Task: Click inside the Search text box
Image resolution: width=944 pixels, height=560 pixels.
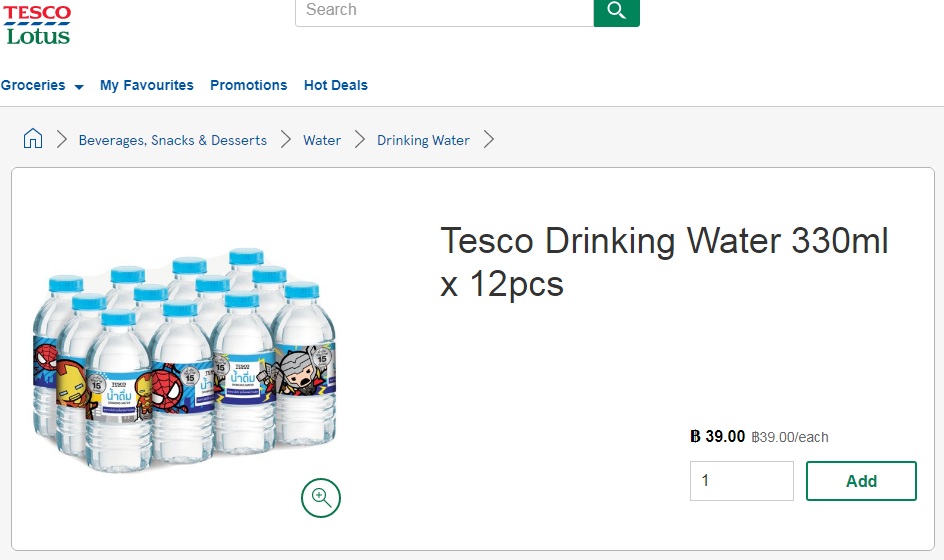Action: 444,12
